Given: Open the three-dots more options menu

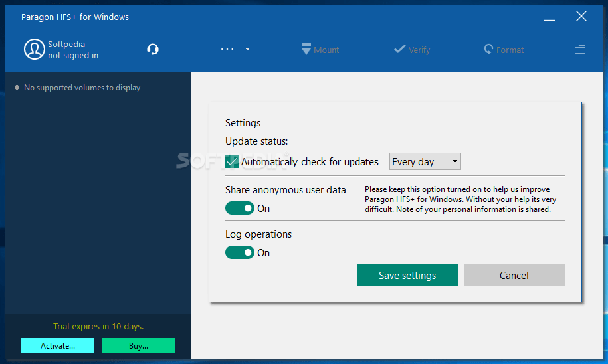Looking at the screenshot, I should point(227,49).
